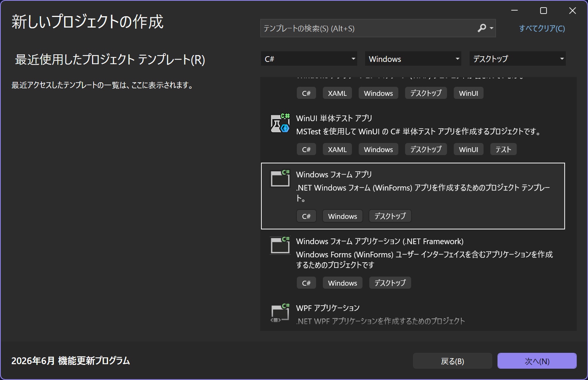
Task: Click デスクトップ tag under .NET Framework Forms template
Action: click(x=390, y=283)
